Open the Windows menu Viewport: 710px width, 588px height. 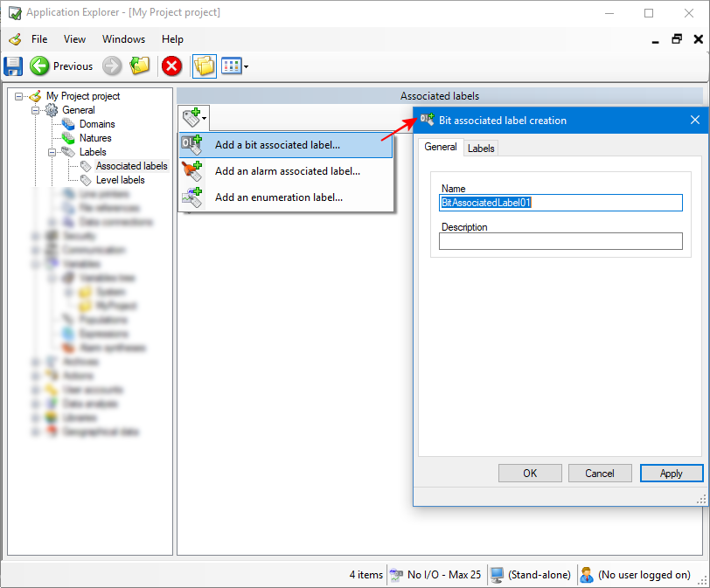123,39
